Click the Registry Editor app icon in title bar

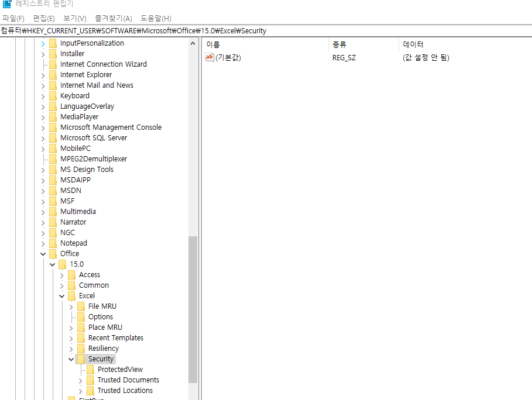(x=7, y=4)
